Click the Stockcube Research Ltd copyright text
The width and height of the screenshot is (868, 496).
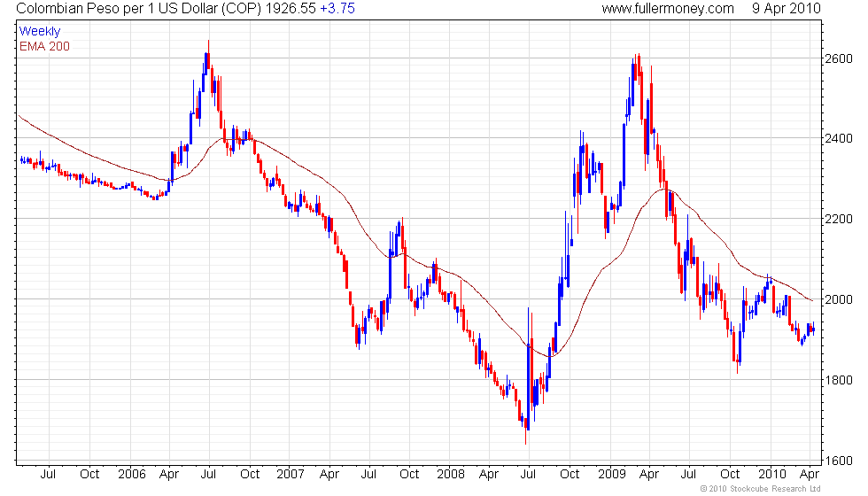tap(760, 489)
